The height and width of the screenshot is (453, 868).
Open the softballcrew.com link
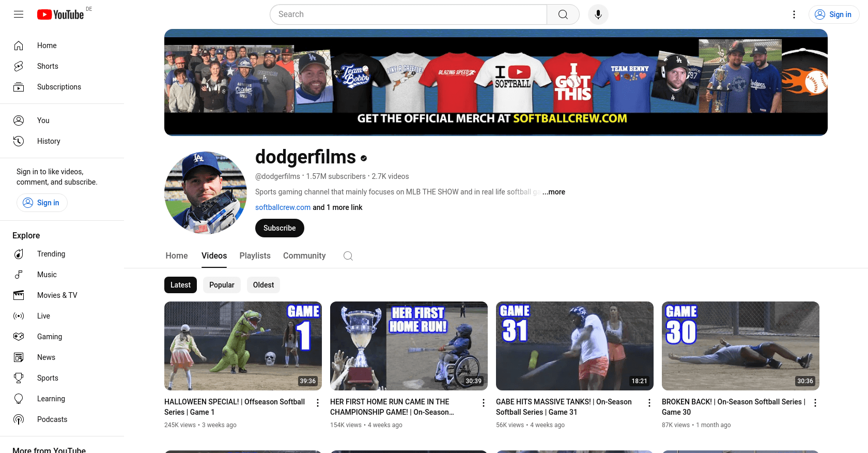tap(283, 207)
